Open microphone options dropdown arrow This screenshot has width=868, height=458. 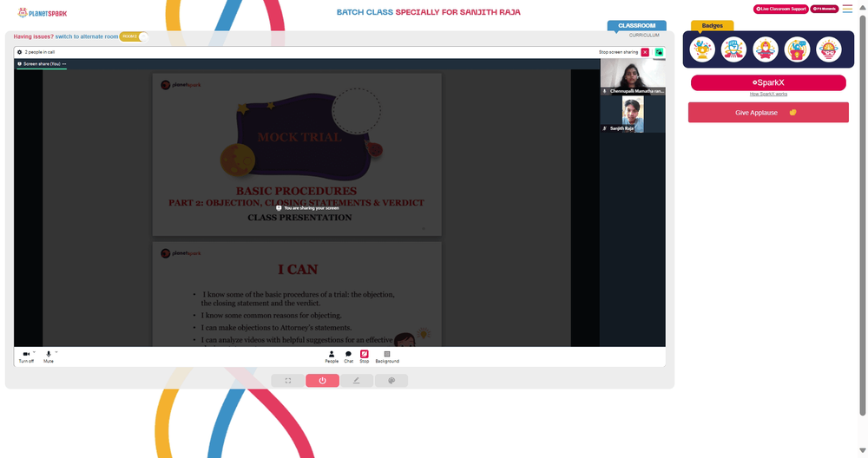(x=56, y=352)
